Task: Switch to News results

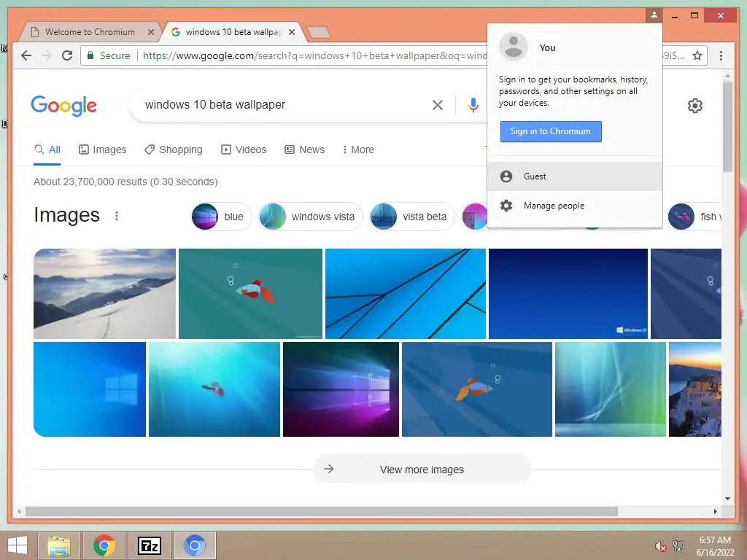Action: [304, 149]
